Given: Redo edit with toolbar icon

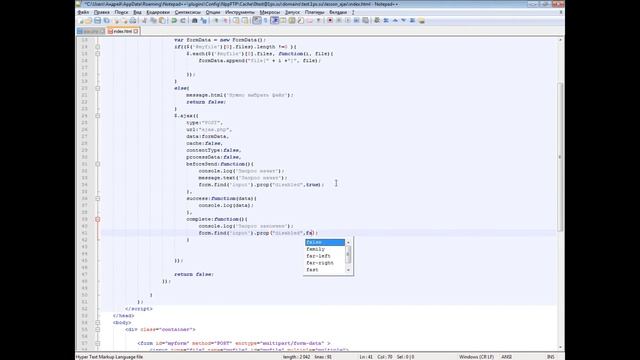Looking at the screenshot, I should (x=183, y=20).
